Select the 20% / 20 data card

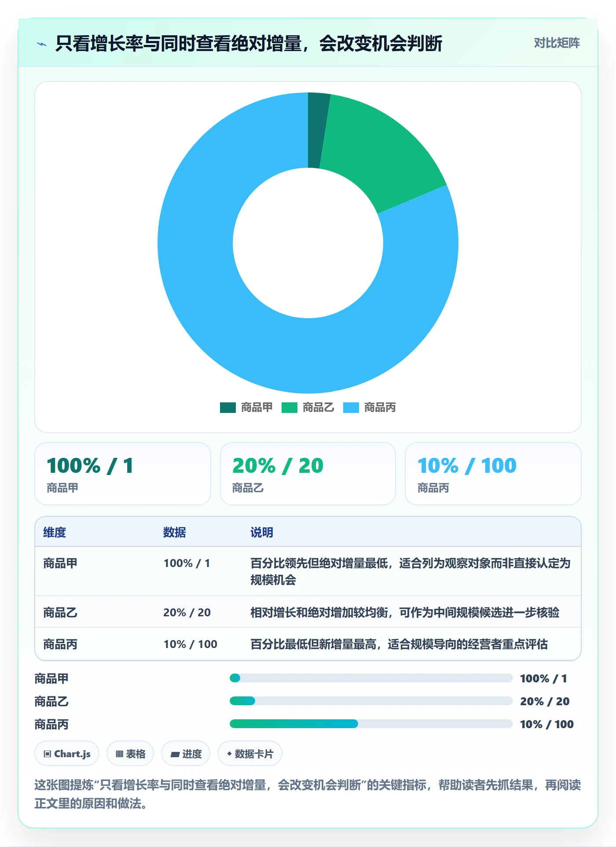[308, 474]
